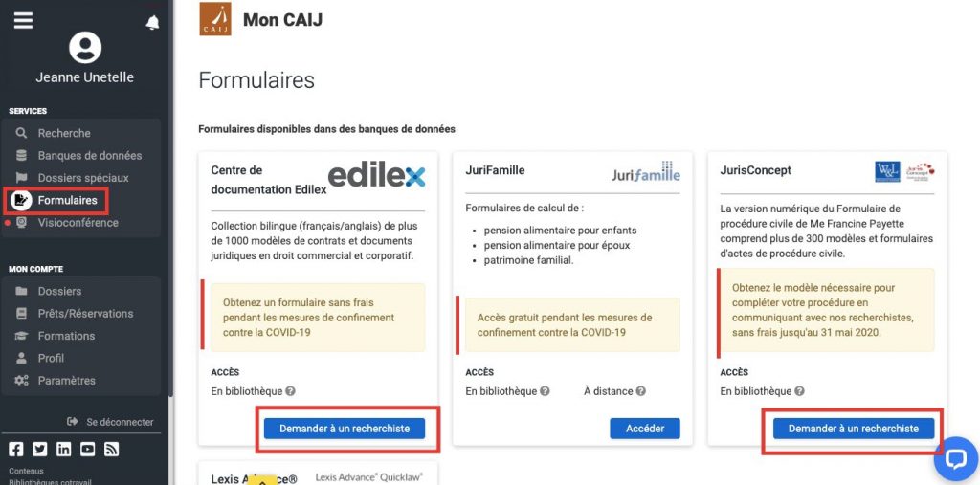The height and width of the screenshot is (485, 980).
Task: Open the hamburger menu in sidebar
Action: 23,20
